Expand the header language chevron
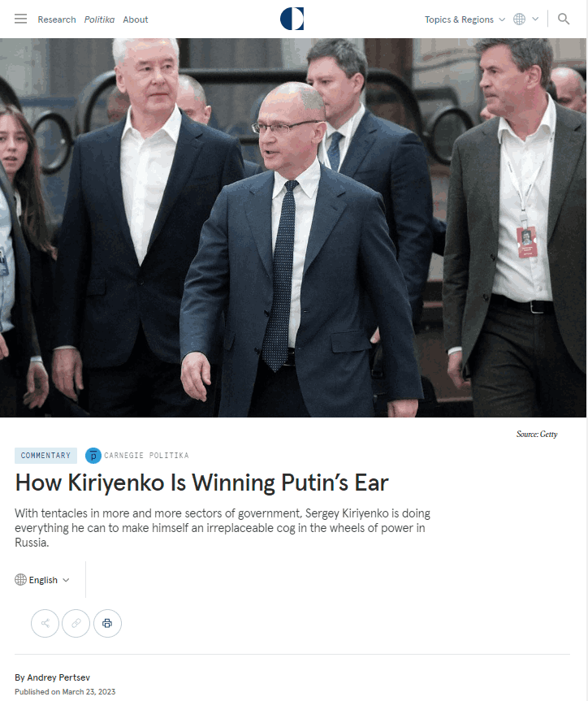 (x=535, y=19)
